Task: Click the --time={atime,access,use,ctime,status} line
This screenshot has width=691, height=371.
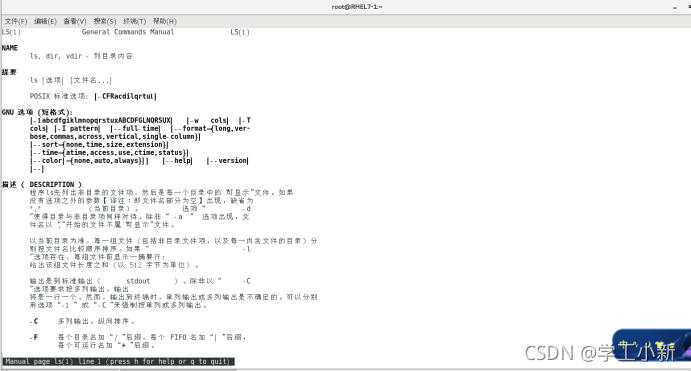Action: (x=109, y=152)
